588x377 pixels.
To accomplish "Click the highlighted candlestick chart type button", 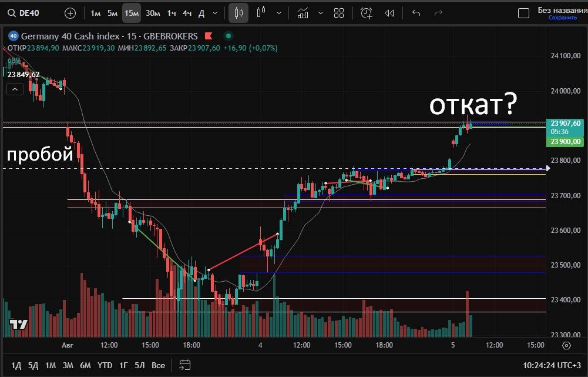I will coord(238,13).
